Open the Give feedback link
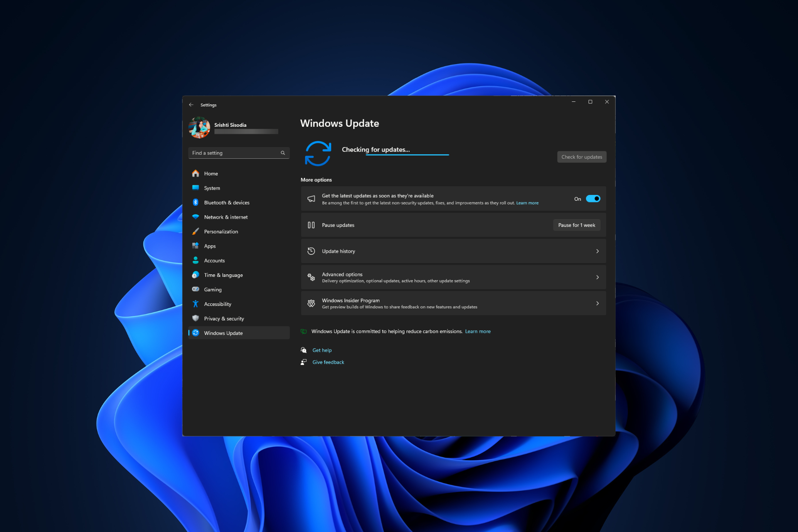This screenshot has height=532, width=798. (328, 362)
